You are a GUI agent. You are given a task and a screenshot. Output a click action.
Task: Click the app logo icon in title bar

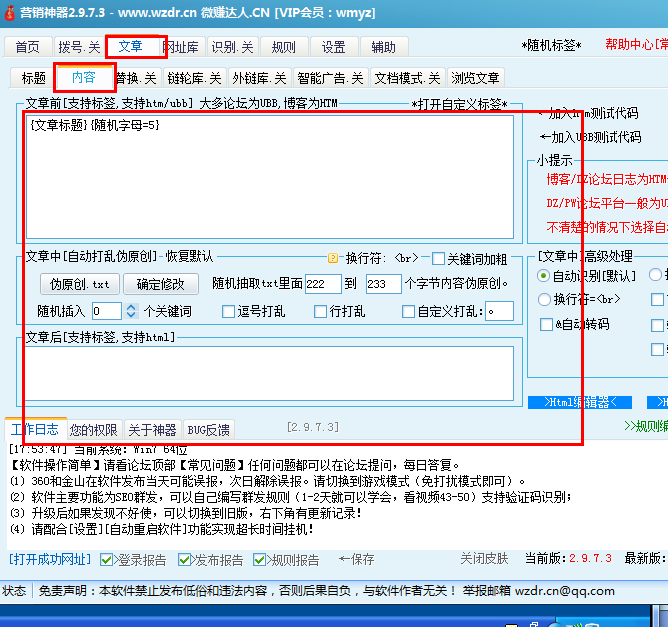(x=10, y=13)
